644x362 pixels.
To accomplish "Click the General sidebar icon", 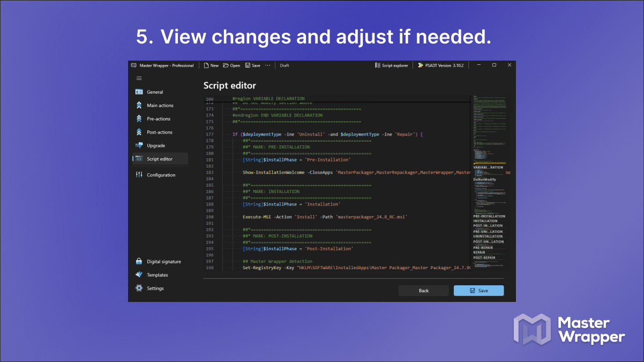I will click(139, 92).
